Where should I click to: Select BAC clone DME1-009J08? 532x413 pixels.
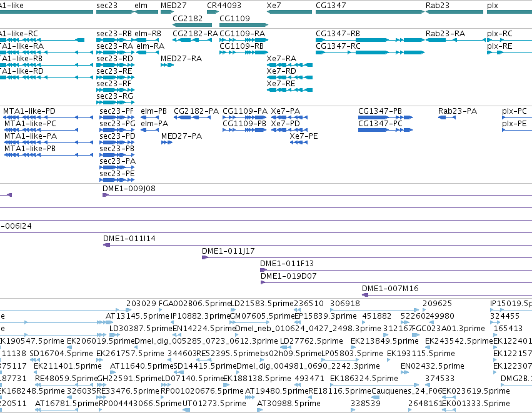[129, 189]
